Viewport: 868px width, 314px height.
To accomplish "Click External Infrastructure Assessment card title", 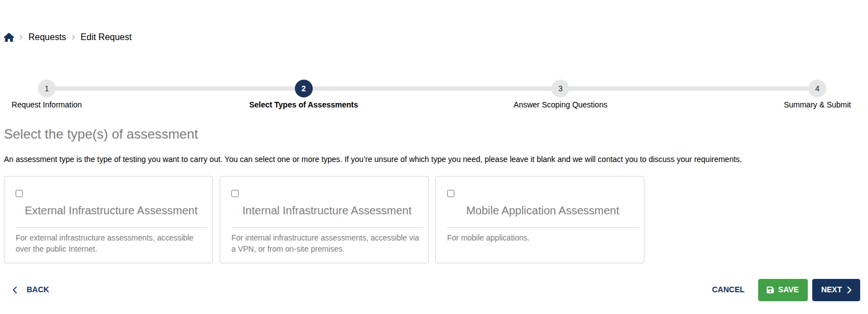I will point(111,211).
